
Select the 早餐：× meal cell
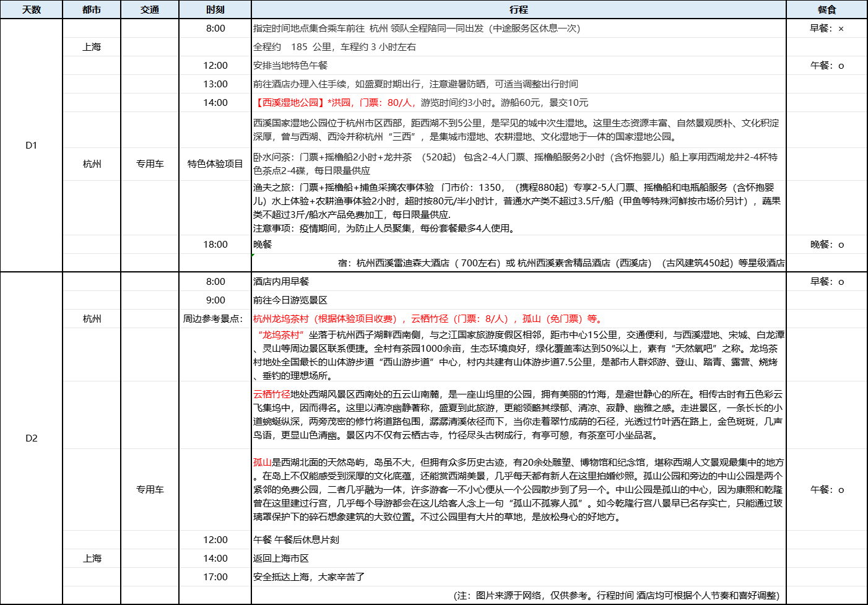(x=827, y=28)
